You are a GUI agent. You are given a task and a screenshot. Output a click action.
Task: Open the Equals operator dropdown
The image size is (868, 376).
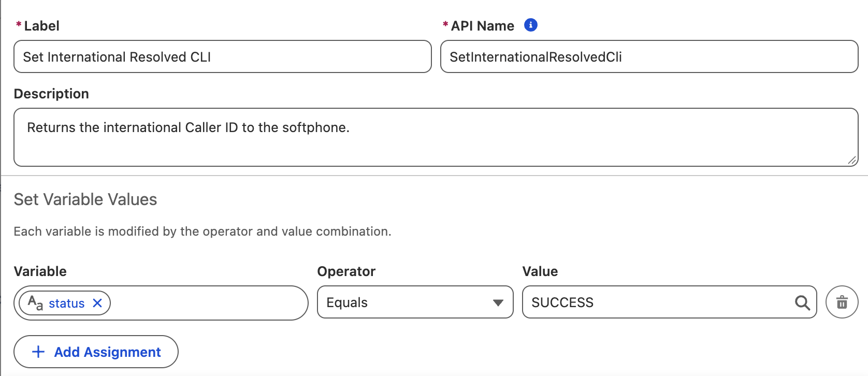[415, 302]
